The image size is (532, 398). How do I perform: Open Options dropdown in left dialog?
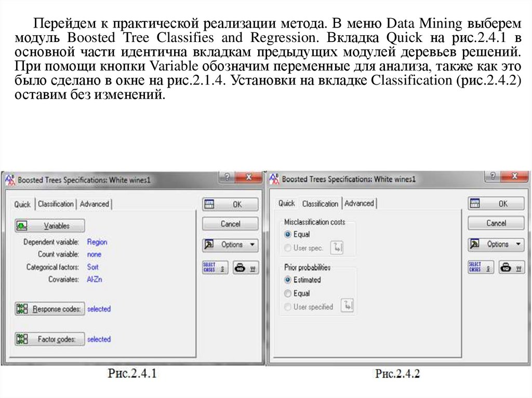230,245
